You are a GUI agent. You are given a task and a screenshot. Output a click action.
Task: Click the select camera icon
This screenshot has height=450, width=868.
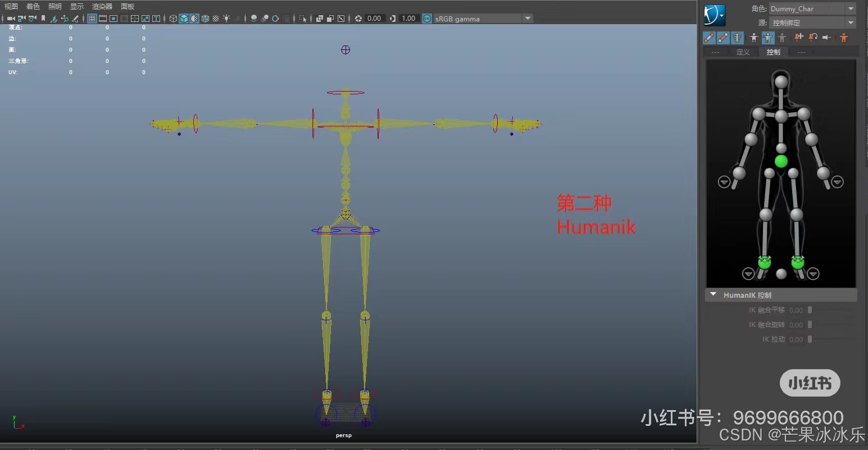click(x=10, y=19)
